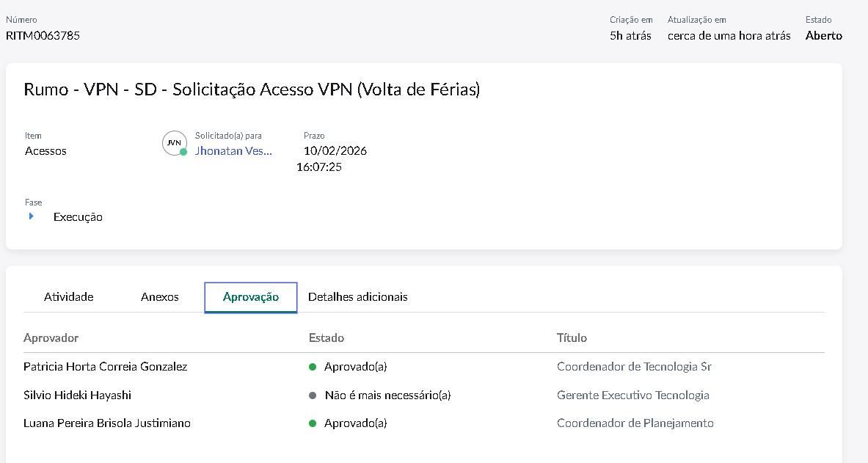Screen dimensions: 868x463
Task: Click green status dot in Luana's row
Action: (313, 423)
